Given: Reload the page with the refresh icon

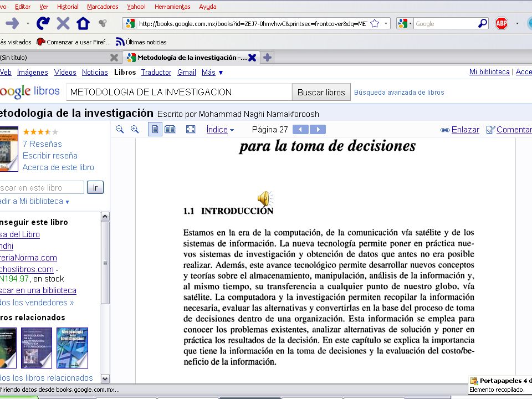Looking at the screenshot, I should 43,23.
